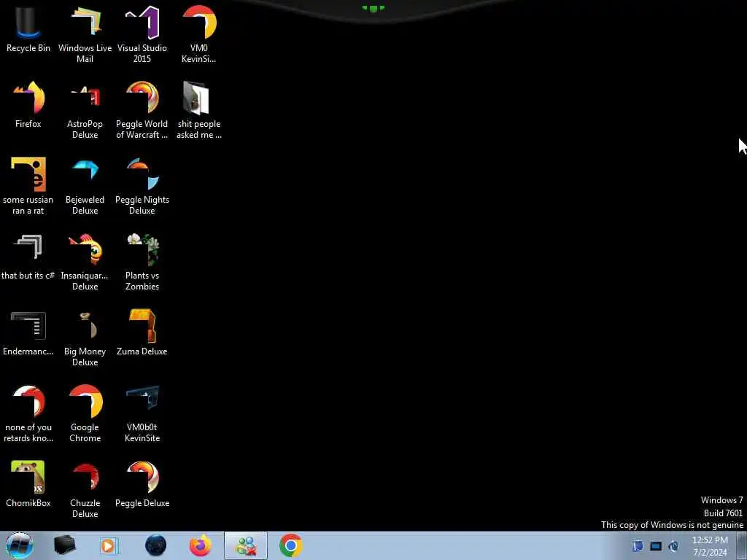
Task: Select the Plants vs Zombies icon
Action: point(142,262)
